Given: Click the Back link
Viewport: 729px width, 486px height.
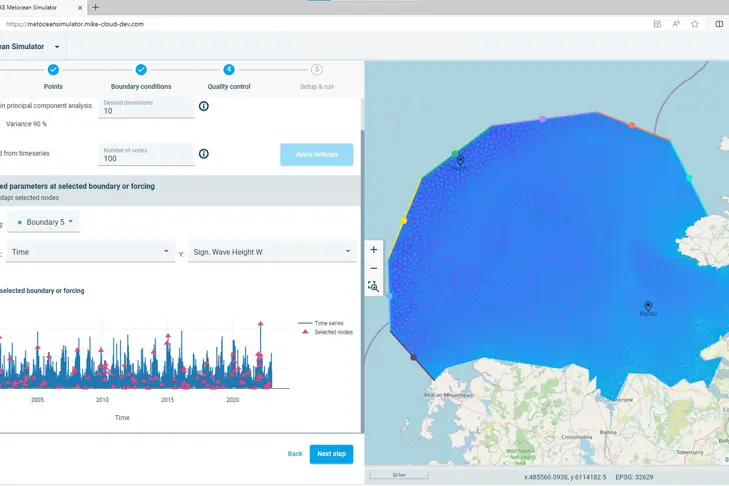Looking at the screenshot, I should tap(295, 453).
